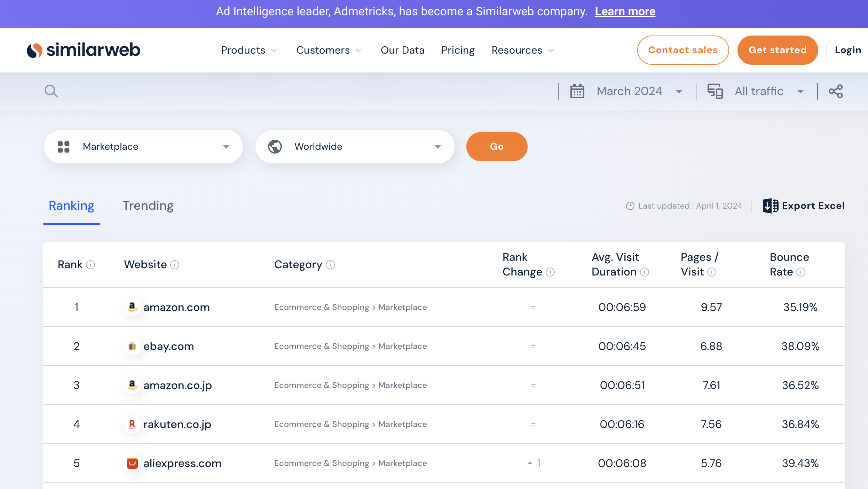Open the All traffic dropdown

(800, 91)
